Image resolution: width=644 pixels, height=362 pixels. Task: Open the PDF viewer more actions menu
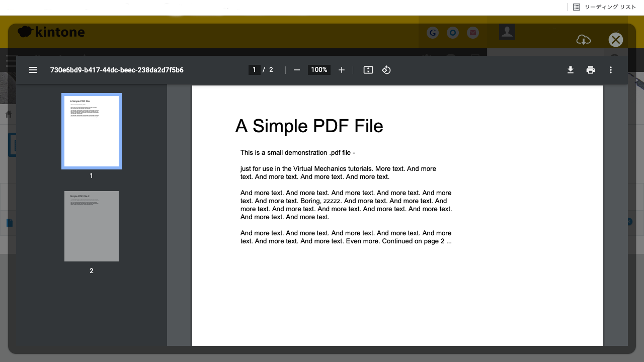(611, 70)
